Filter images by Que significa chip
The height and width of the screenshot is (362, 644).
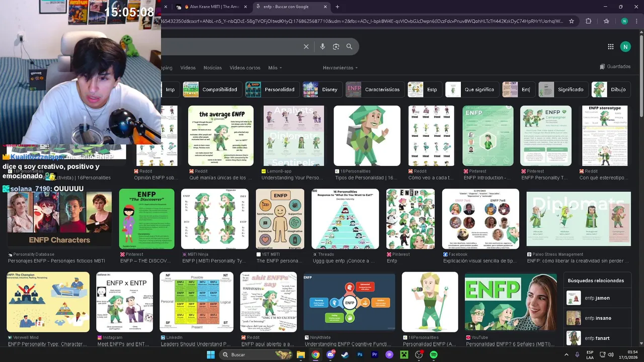pyautogui.click(x=471, y=89)
